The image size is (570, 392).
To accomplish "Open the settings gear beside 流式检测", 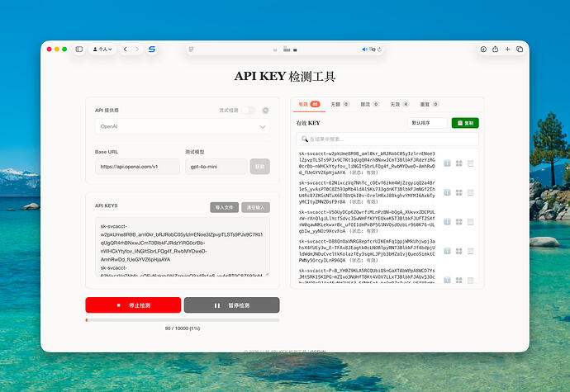I will 265,110.
